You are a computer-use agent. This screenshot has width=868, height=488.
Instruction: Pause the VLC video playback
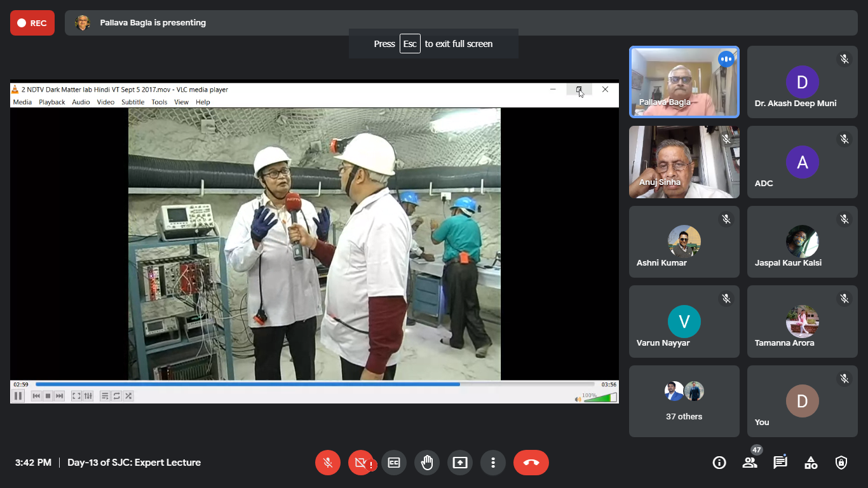18,396
